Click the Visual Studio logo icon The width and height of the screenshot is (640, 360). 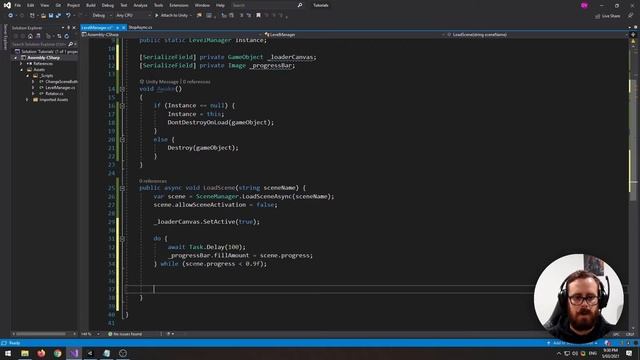[7, 5]
